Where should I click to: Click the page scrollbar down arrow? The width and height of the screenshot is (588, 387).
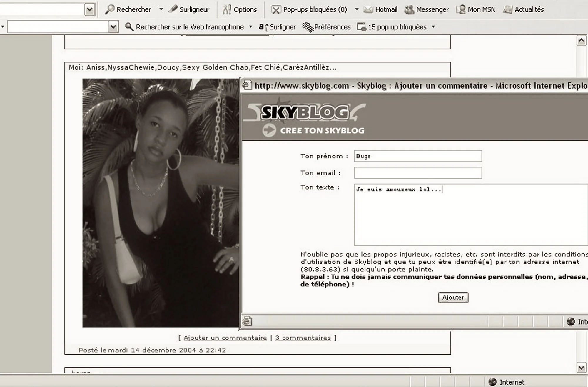(581, 367)
